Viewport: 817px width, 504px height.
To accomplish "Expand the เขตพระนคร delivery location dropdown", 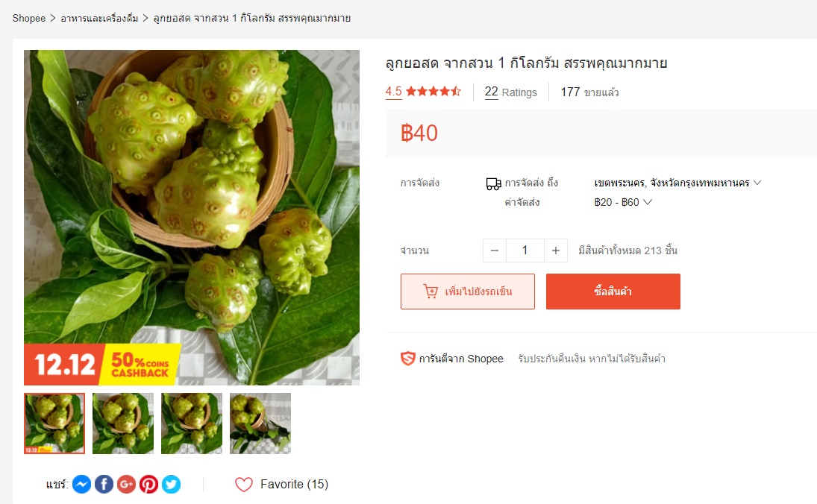I will point(677,183).
